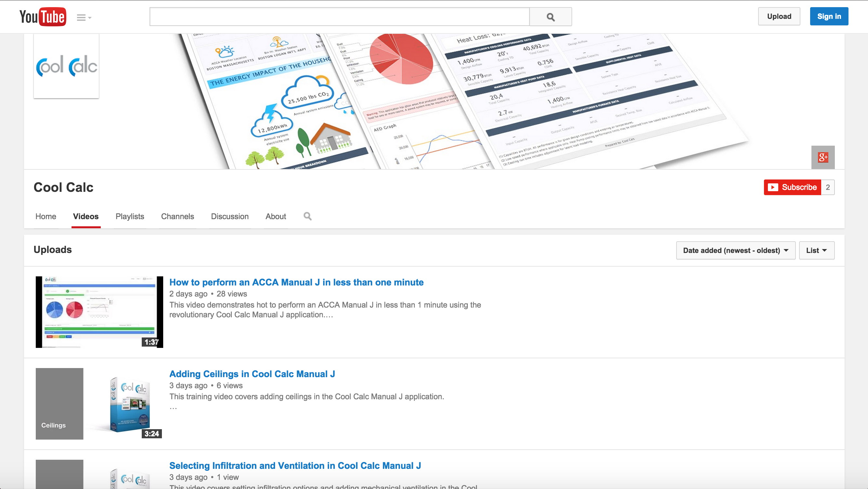
Task: Click '2 days ago • 28 views' text
Action: [208, 294]
